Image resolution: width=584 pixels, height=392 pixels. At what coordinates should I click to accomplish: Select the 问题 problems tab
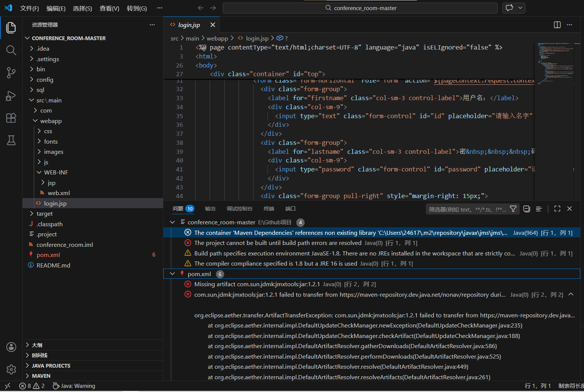coord(183,209)
